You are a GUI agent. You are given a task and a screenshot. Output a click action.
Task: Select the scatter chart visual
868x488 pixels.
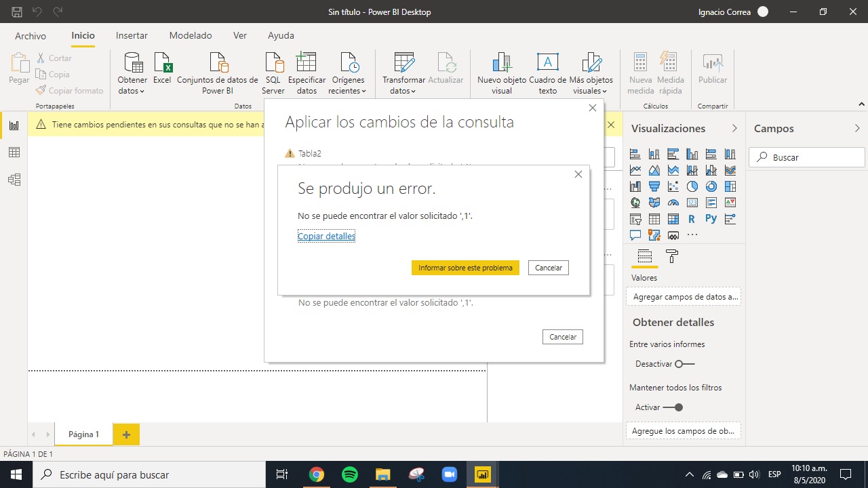pos(673,186)
